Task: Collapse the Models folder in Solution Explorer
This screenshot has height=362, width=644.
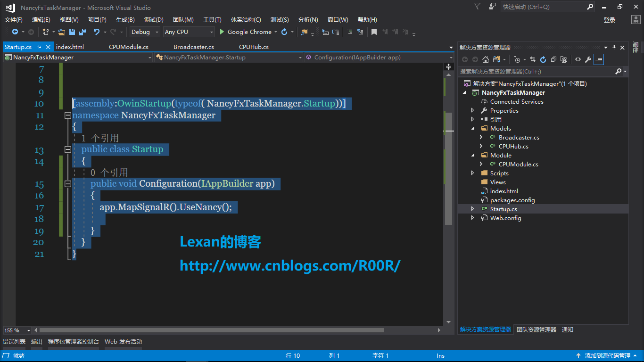Action: coord(473,129)
